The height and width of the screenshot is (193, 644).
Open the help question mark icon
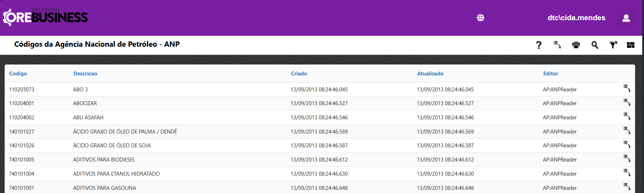pyautogui.click(x=539, y=45)
